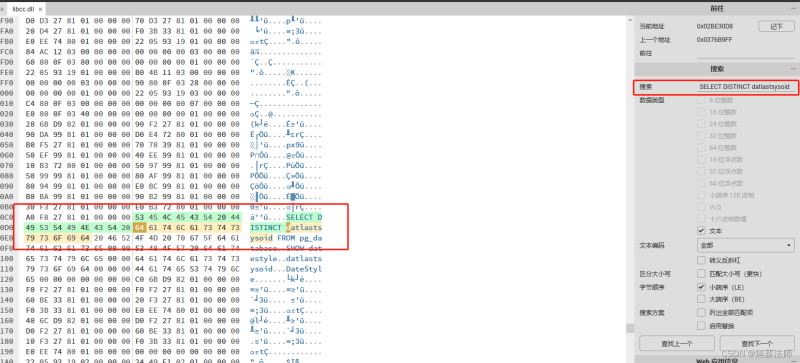800x363 pixels.
Task: Select 大端序 (BE) byte order checkbox
Action: coord(701,299)
